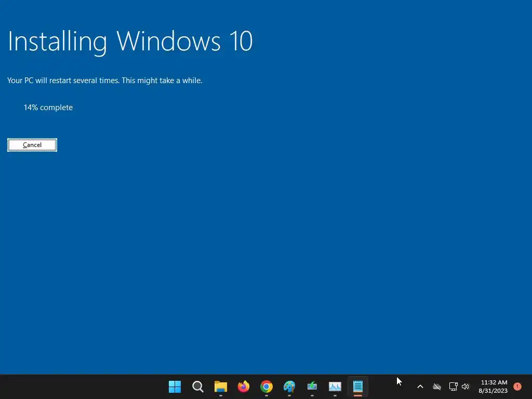532x399 pixels.
Task: Open network status tray icon
Action: (453, 387)
